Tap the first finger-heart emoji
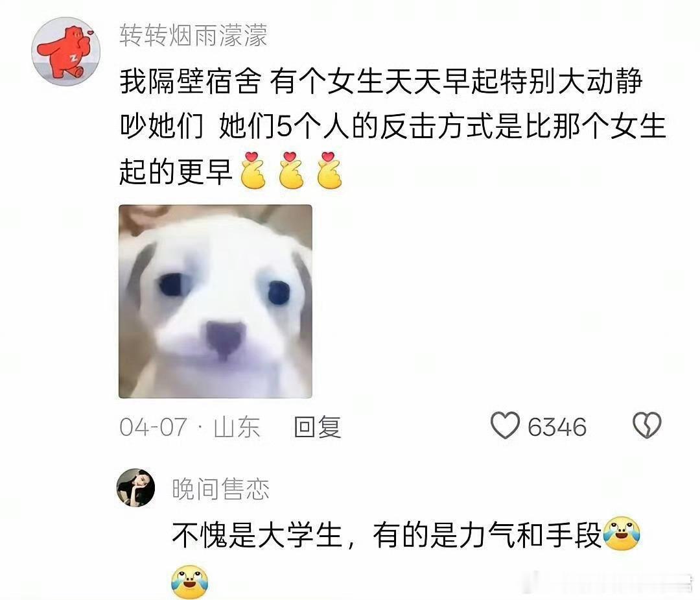 pyautogui.click(x=253, y=170)
